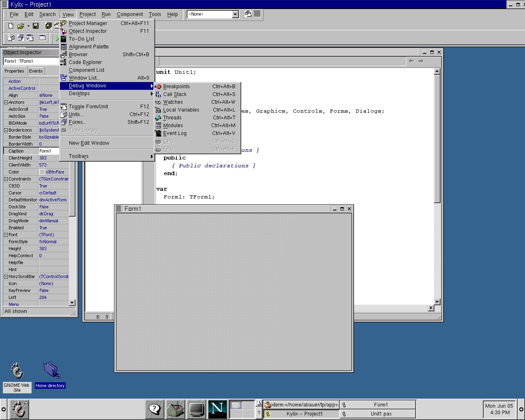Click the View Unit toolbar icon
525x420 pixels.
coord(11,38)
